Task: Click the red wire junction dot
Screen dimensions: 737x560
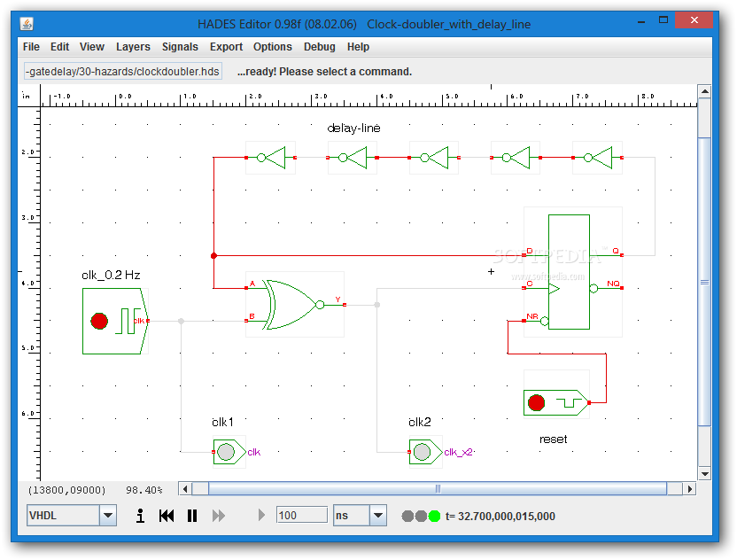Action: pos(213,256)
